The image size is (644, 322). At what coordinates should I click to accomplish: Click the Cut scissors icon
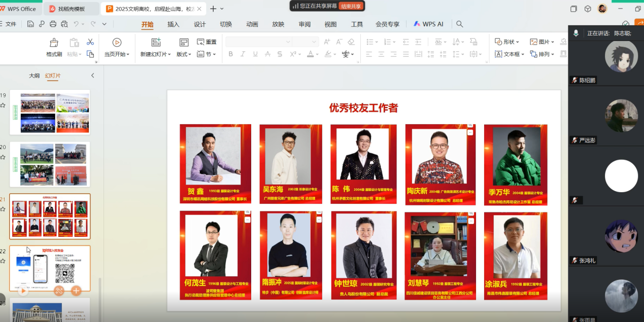[90, 42]
